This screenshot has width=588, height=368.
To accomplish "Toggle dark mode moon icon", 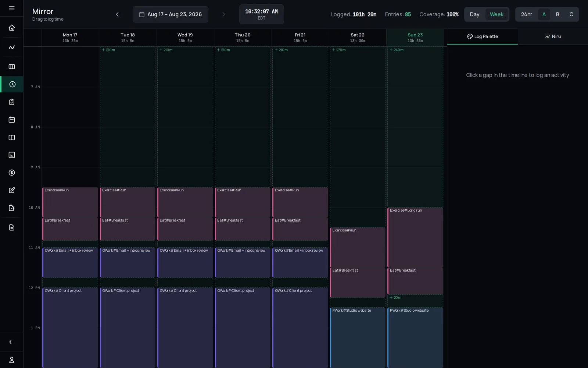I will 12,342.
